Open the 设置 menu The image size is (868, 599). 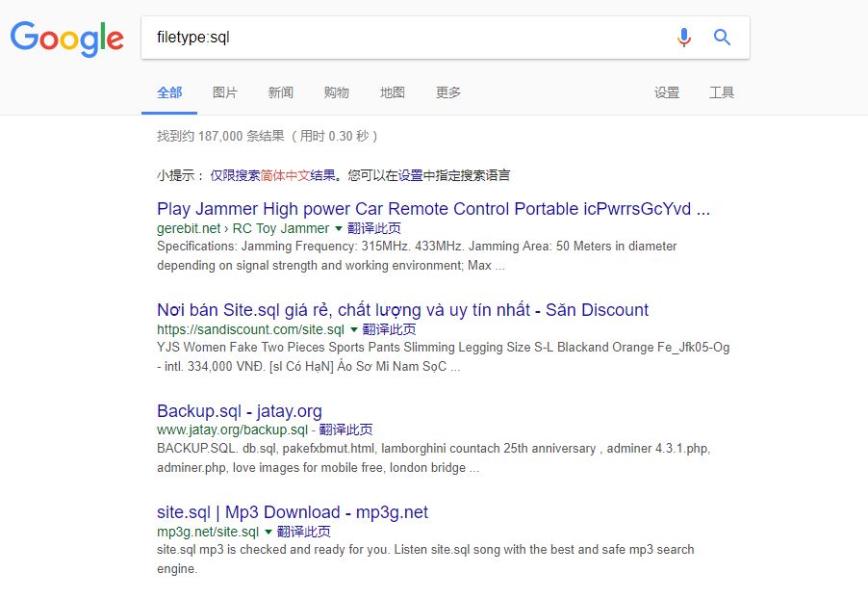pos(667,92)
